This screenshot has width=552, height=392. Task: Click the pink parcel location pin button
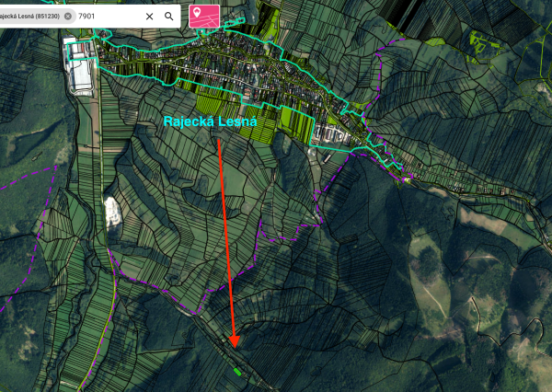(204, 15)
